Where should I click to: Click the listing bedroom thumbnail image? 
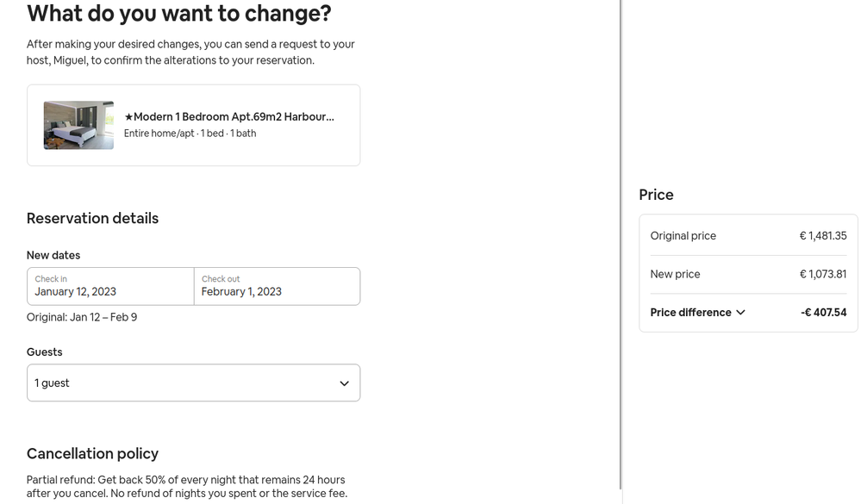pyautogui.click(x=78, y=125)
